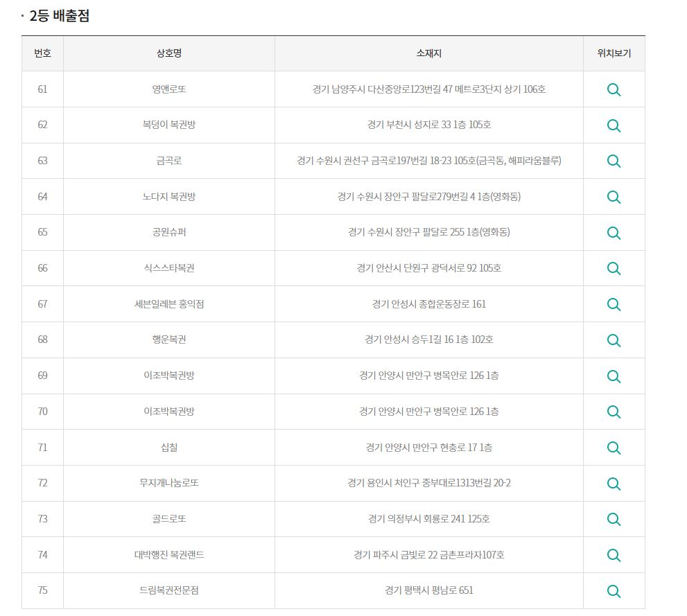Viewport: 687px width, 616px height.
Task: Click row number 75
Action: coord(42,590)
